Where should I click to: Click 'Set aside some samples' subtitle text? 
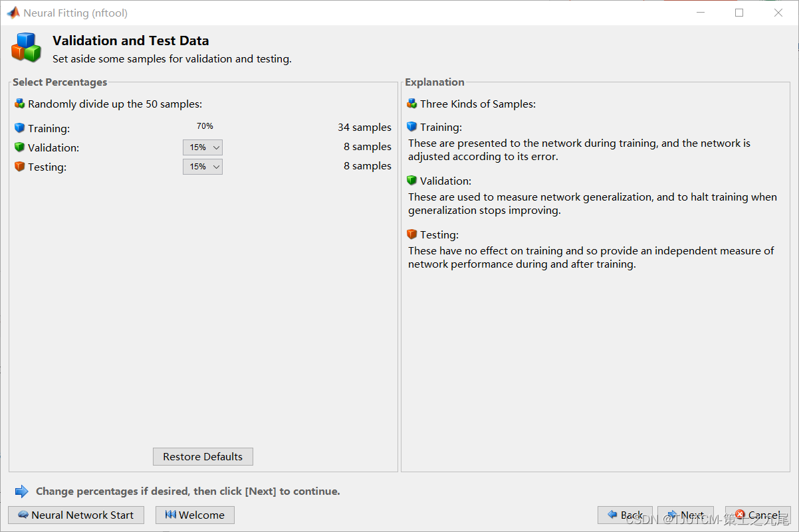(172, 59)
